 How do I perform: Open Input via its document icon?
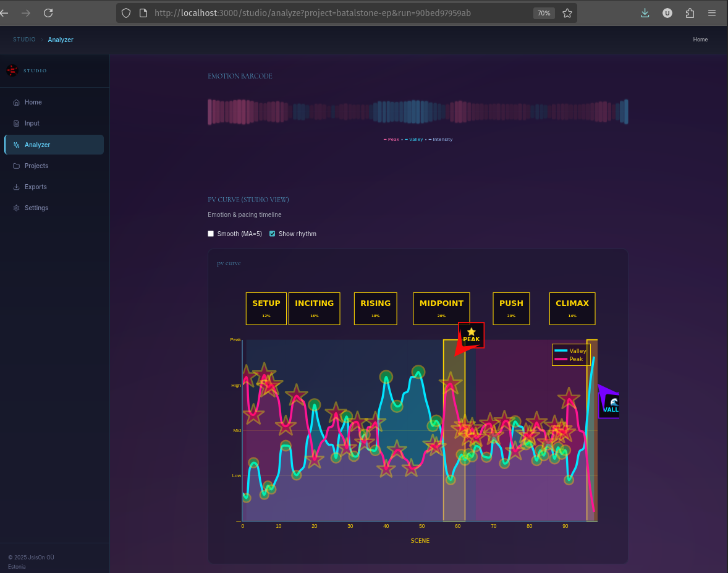(x=16, y=123)
